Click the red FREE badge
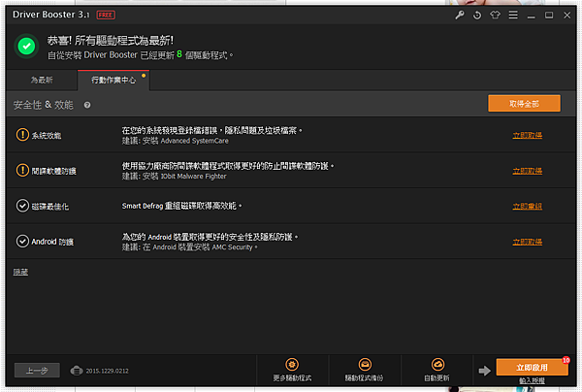Image resolution: width=582 pixels, height=392 pixels. (106, 15)
